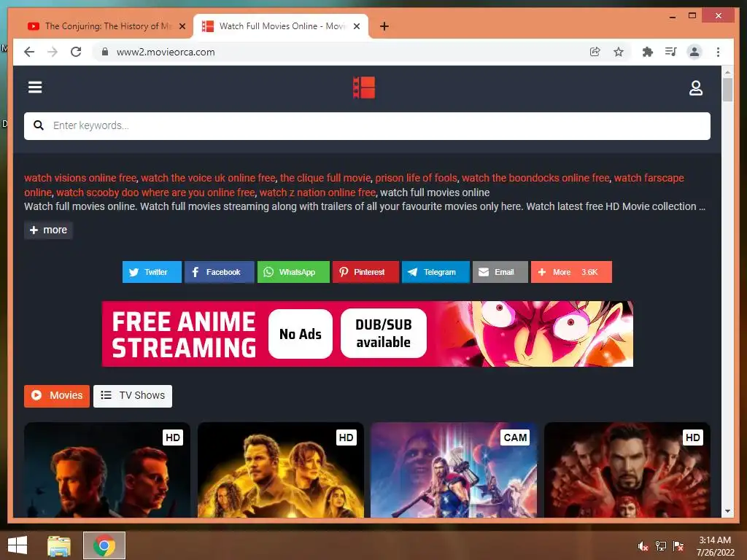
Task: Open a new tab with plus icon
Action: [x=384, y=26]
